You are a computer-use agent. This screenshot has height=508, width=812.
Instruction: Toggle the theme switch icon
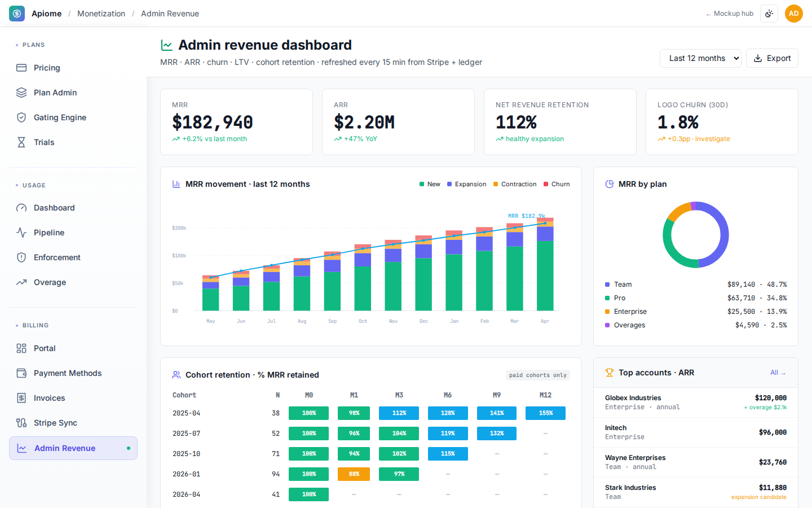click(x=769, y=14)
